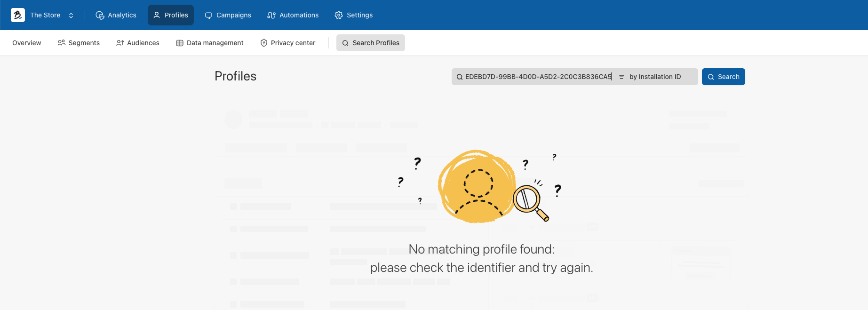Click the Privacy center link
The height and width of the screenshot is (310, 868).
pyautogui.click(x=293, y=43)
